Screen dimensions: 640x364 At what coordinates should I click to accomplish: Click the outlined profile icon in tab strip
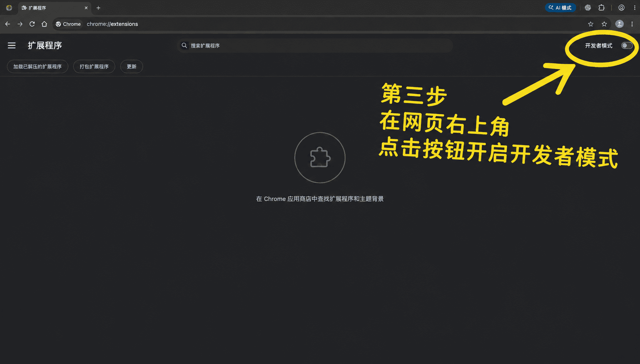[x=622, y=8]
